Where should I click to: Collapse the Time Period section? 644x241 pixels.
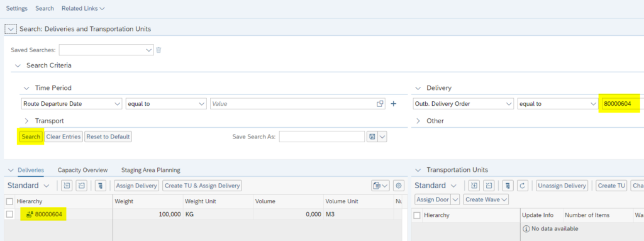click(x=26, y=88)
